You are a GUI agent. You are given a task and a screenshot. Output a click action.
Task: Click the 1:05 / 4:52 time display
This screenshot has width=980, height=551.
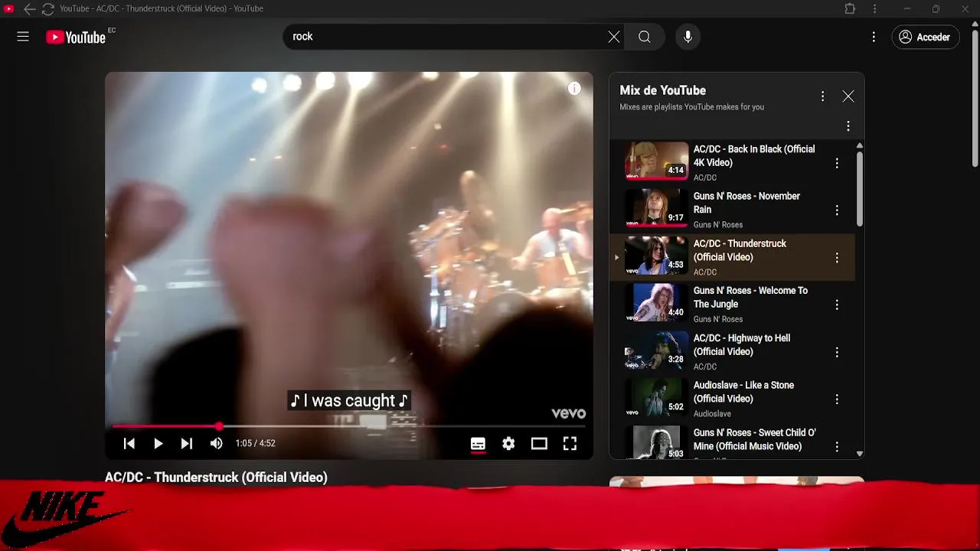(255, 444)
